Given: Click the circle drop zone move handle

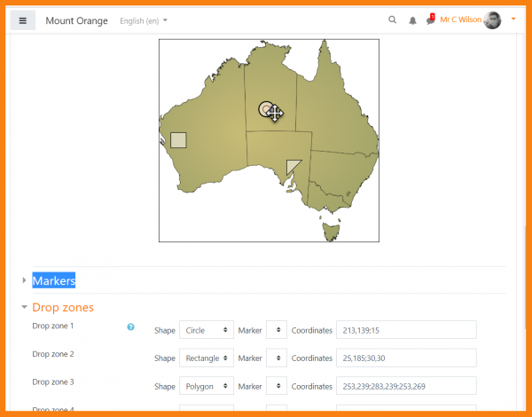Looking at the screenshot, I should pyautogui.click(x=274, y=113).
